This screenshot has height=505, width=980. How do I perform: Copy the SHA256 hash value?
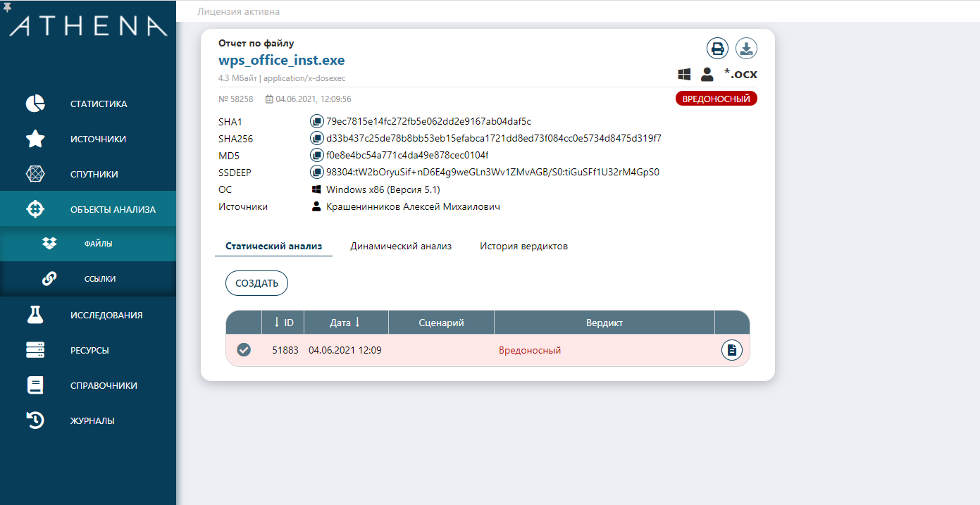tap(317, 138)
